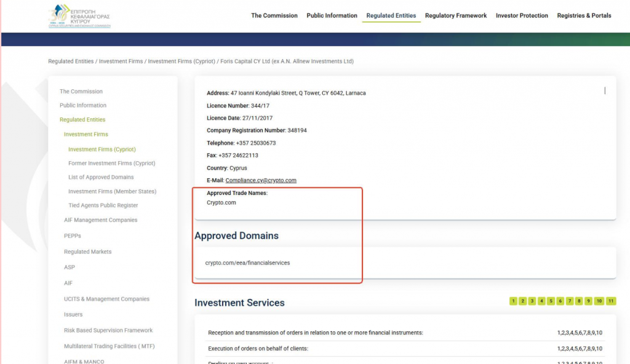The height and width of the screenshot is (364, 630).
Task: Click instrument badge number 8
Action: pyautogui.click(x=579, y=301)
